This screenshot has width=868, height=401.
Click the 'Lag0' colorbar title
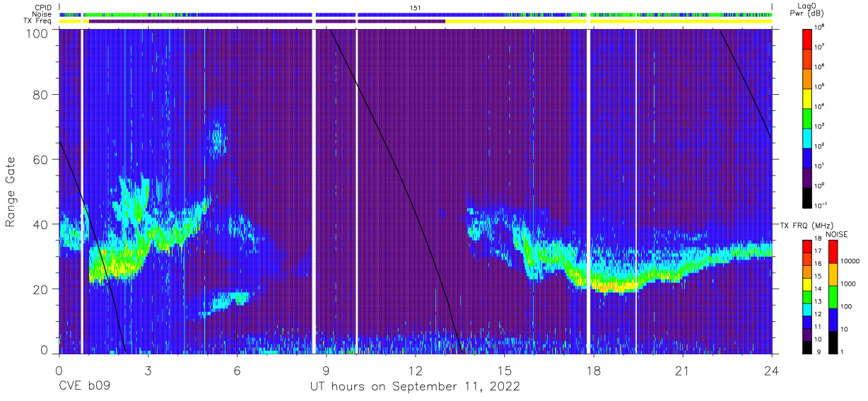(x=807, y=6)
